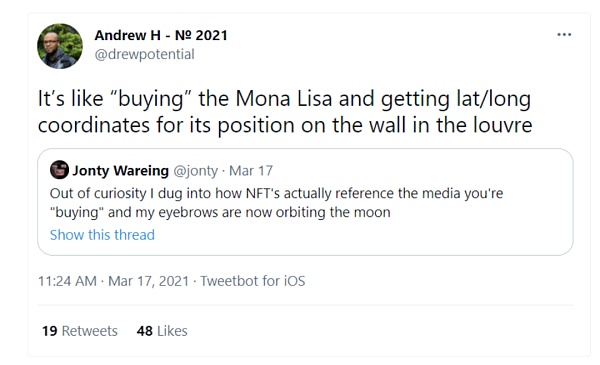Click Jonty Wareing's small avatar

(59, 170)
